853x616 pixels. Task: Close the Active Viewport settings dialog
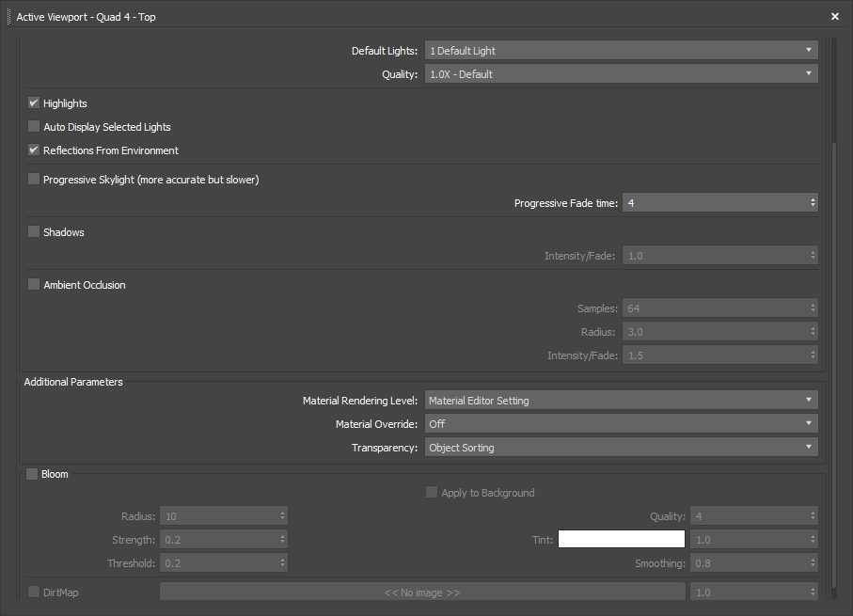coord(835,17)
